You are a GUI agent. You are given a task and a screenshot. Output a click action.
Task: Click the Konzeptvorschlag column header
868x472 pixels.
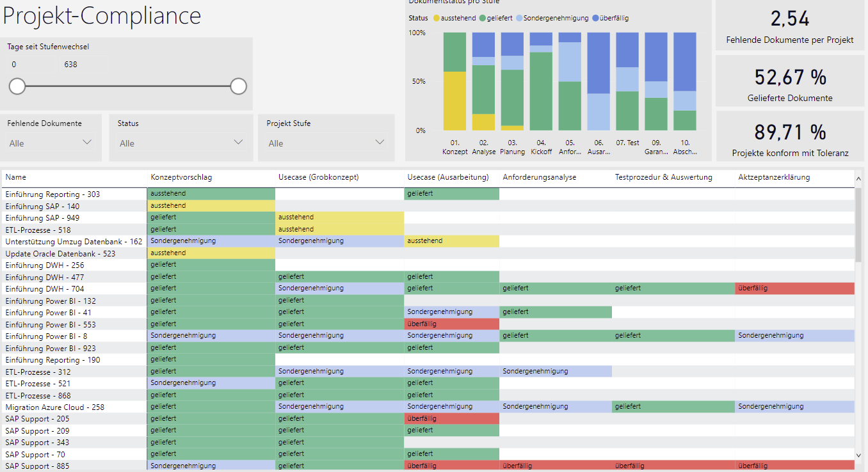[x=181, y=177]
